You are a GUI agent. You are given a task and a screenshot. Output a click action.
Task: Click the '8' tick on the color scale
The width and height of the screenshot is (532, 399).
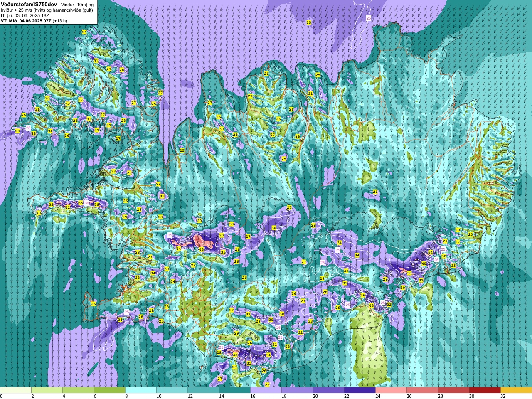point(126,396)
